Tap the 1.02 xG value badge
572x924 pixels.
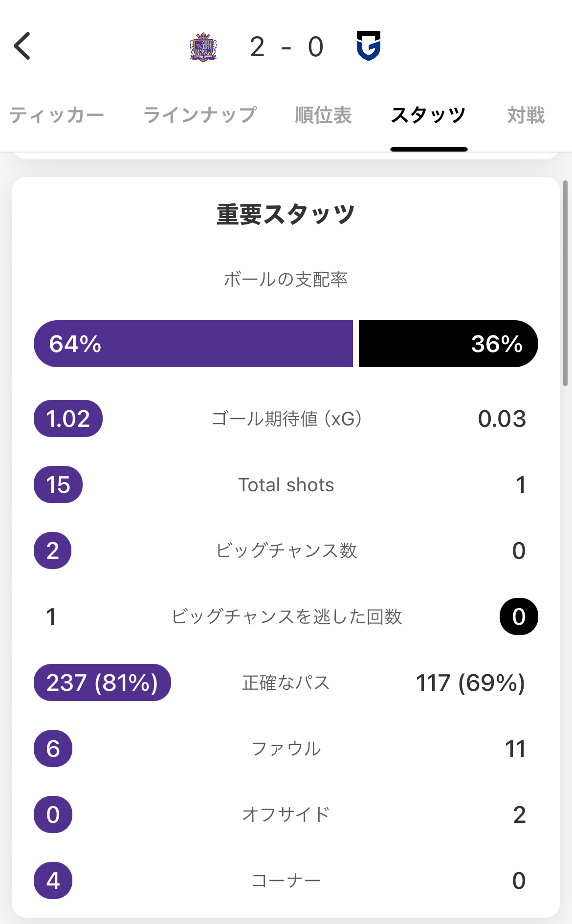tap(68, 419)
